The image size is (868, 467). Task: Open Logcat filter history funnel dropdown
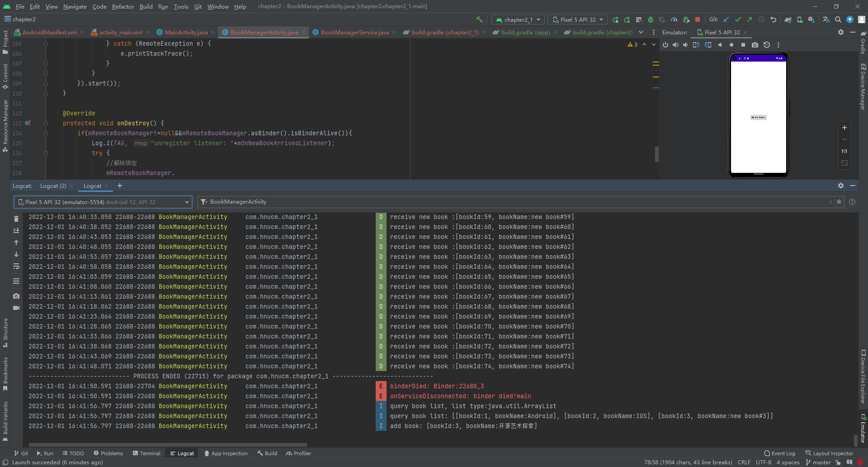click(x=204, y=202)
